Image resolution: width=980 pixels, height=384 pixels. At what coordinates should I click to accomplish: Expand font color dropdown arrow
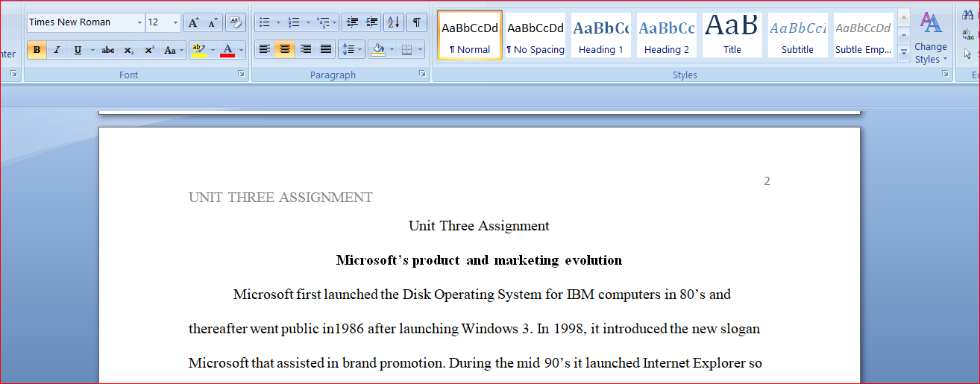[x=241, y=50]
